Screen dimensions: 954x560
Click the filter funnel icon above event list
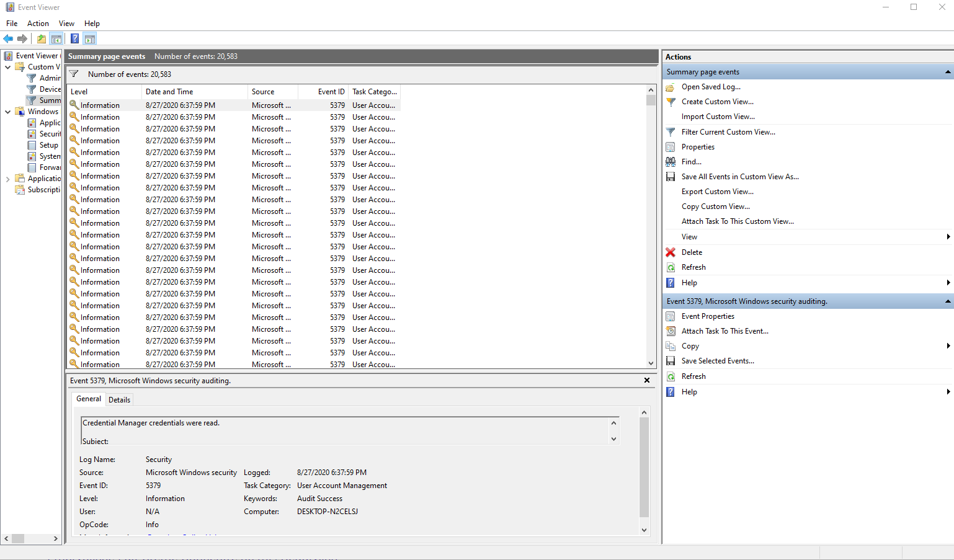[x=73, y=74]
